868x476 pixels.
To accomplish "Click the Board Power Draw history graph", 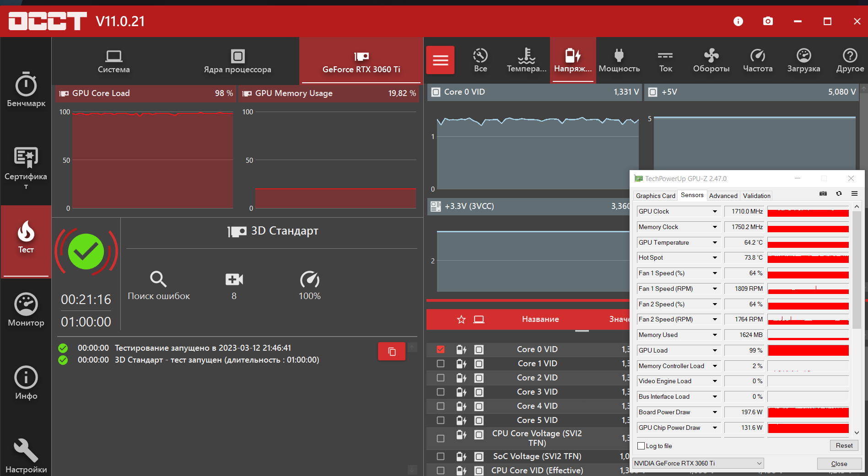I will pos(808,412).
